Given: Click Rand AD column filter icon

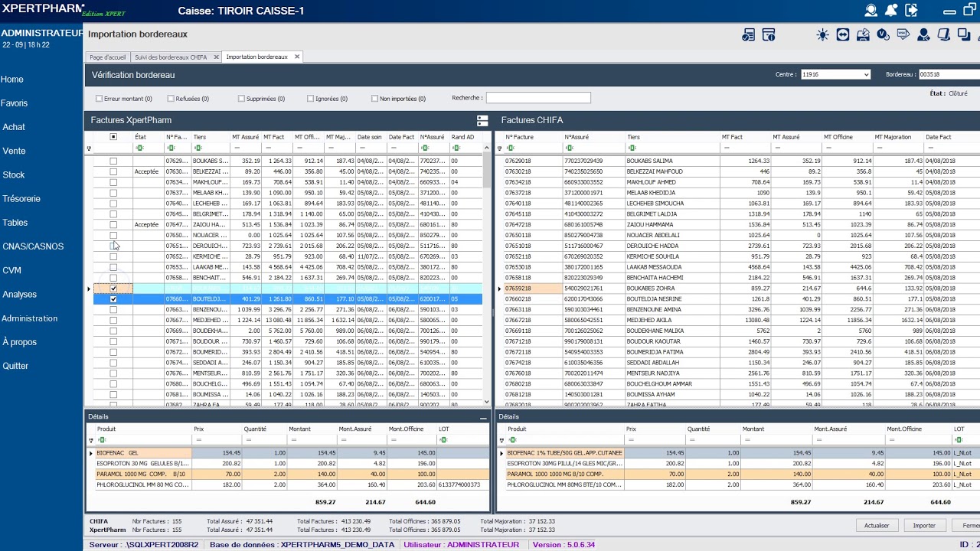Looking at the screenshot, I should (455, 148).
